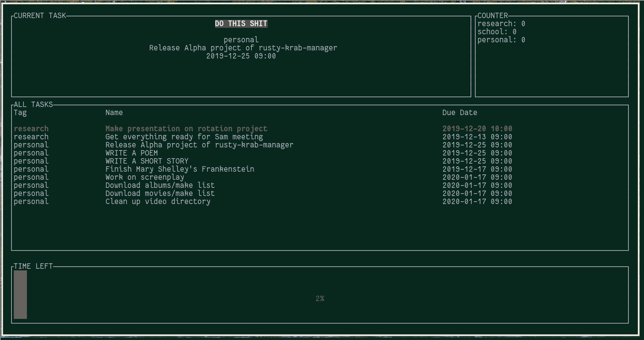Select 'Release Alpha project of rusty-krab-manager' in task list

[263, 145]
